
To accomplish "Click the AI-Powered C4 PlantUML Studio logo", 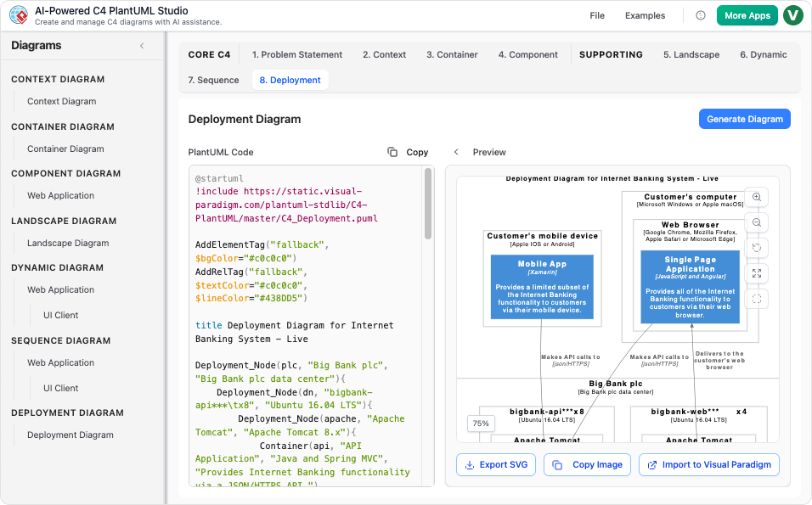I will click(x=19, y=15).
